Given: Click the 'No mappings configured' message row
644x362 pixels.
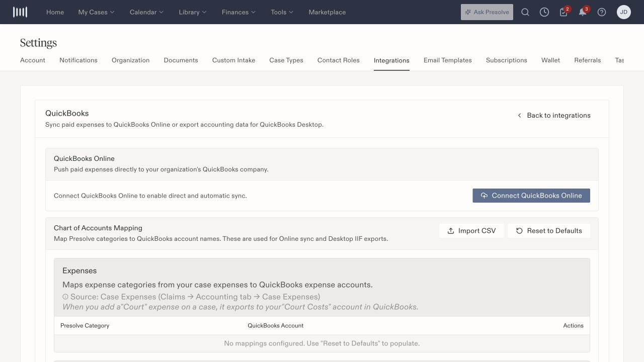Looking at the screenshot, I should click(322, 343).
